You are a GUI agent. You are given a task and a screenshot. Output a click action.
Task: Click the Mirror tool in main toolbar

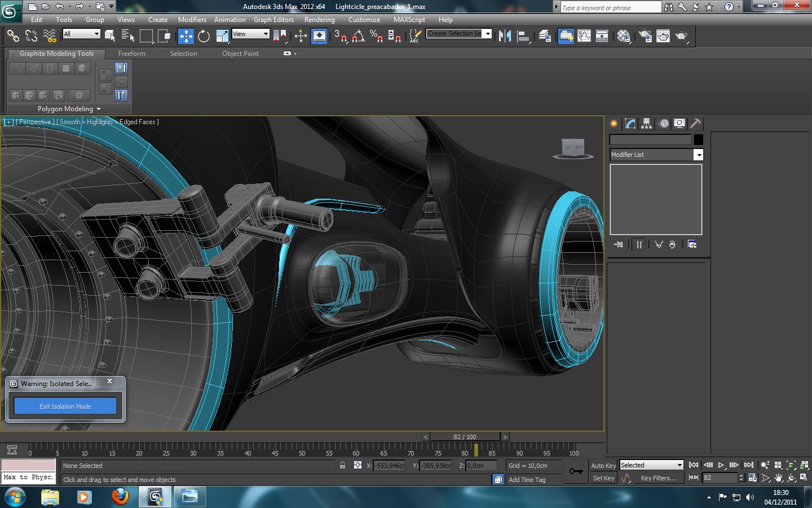pyautogui.click(x=505, y=36)
